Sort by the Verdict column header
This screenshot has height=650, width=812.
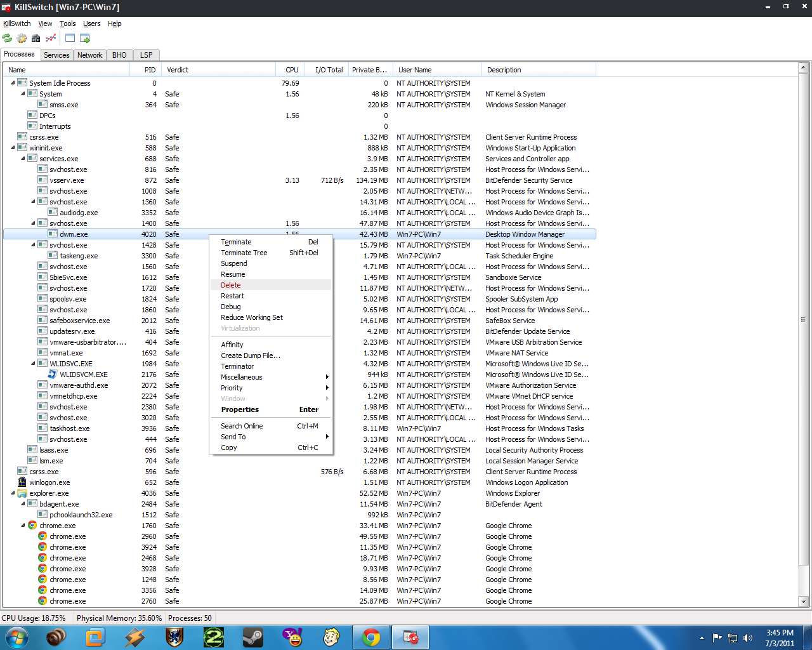(x=218, y=70)
